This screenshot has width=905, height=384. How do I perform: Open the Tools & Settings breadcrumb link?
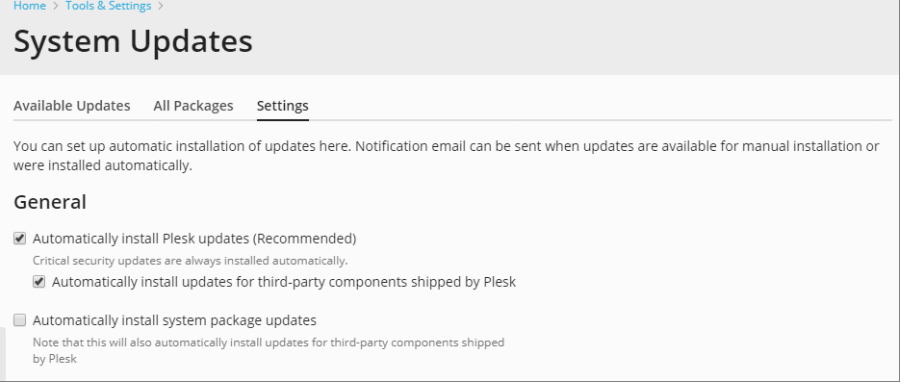pyautogui.click(x=108, y=6)
